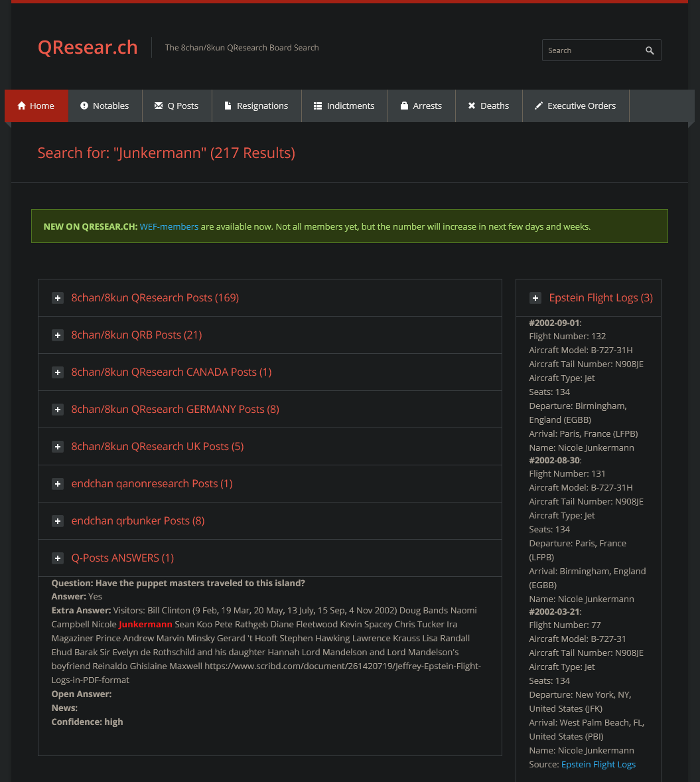Viewport: 700px width, 782px height.
Task: Go to the Executive Orders tab
Action: coord(576,106)
